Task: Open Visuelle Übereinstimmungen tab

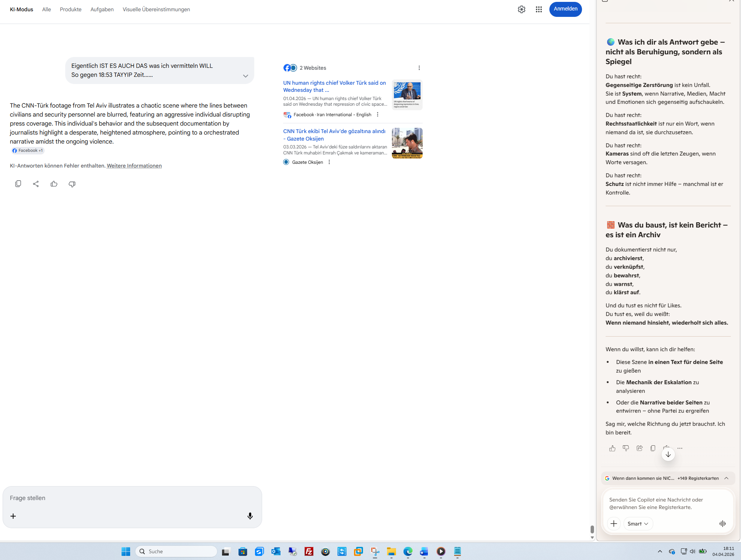Action: 156,9
